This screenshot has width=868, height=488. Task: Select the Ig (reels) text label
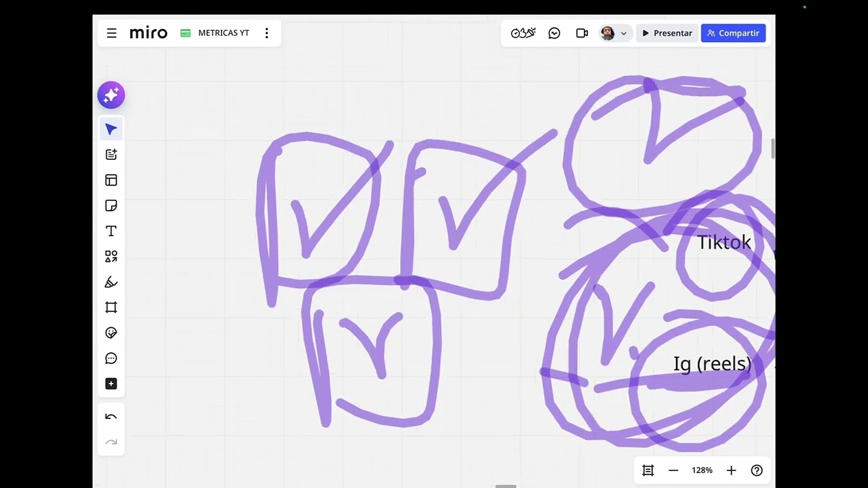(712, 364)
